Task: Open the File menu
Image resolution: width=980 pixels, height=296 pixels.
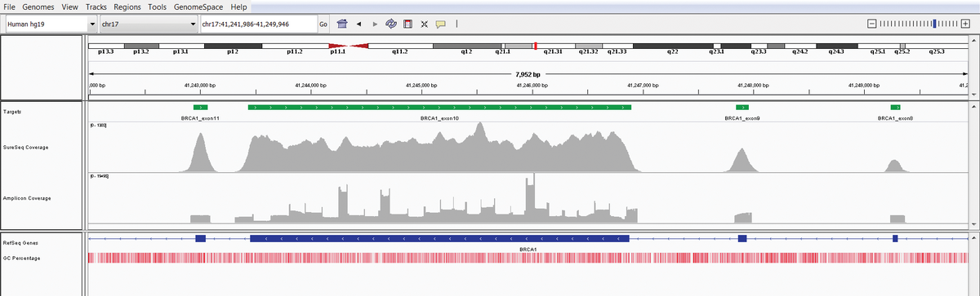Action: [10, 7]
